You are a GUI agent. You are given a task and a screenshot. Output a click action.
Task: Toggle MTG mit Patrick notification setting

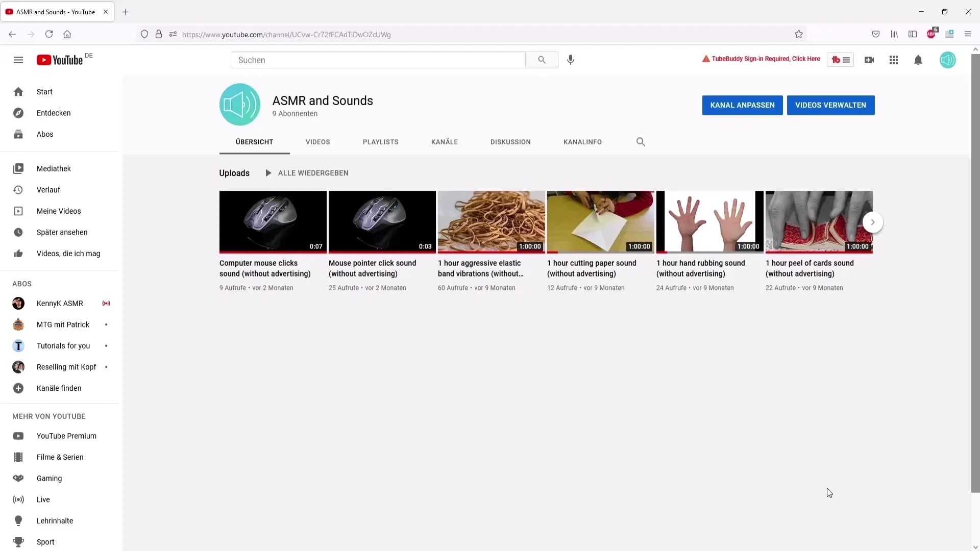[x=106, y=324]
